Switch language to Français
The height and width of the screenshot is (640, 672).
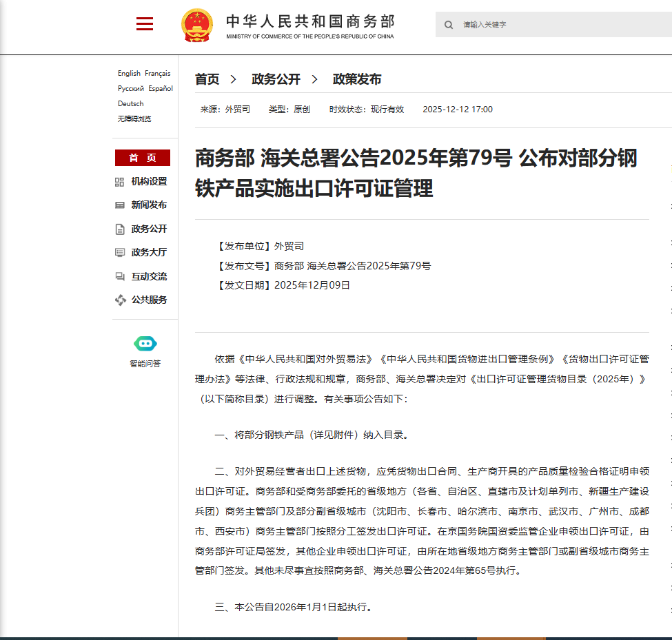[157, 73]
